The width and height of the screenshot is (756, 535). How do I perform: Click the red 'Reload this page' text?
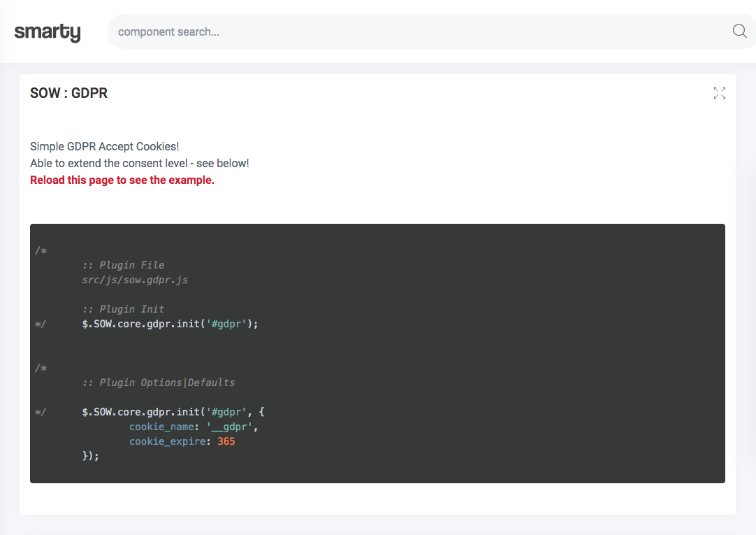click(122, 180)
